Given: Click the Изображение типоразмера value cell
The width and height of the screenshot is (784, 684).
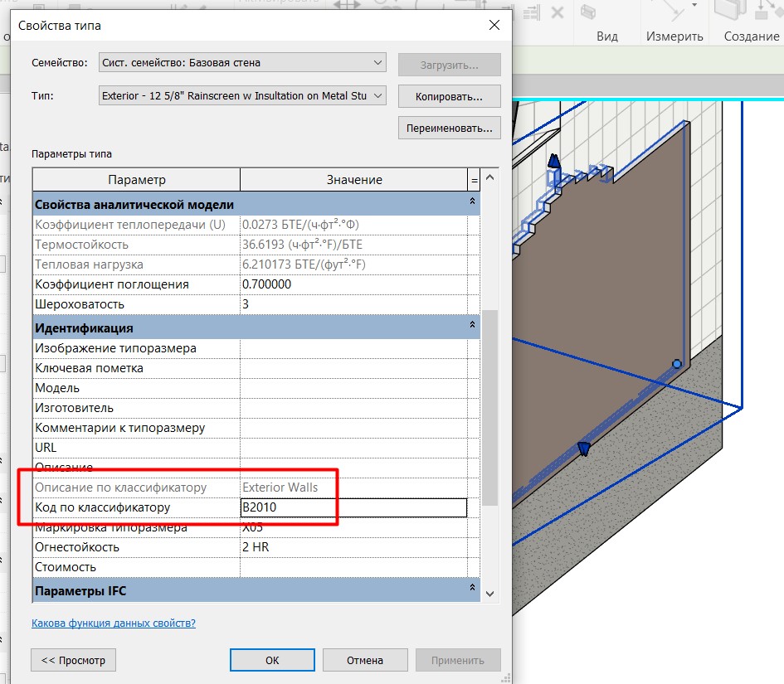Looking at the screenshot, I should coord(353,348).
